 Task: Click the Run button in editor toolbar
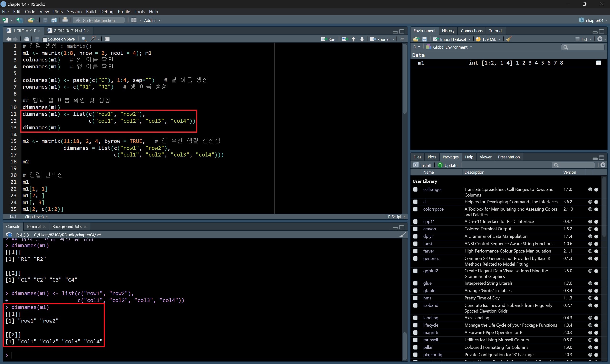pos(328,39)
